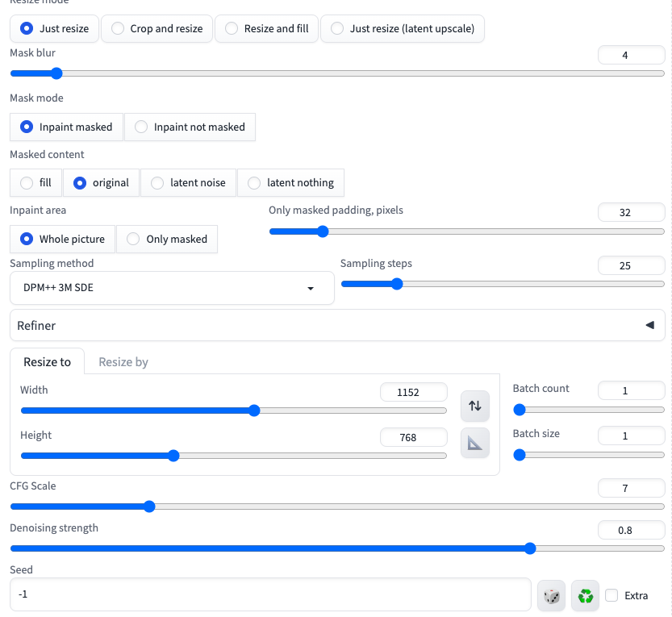The width and height of the screenshot is (672, 617).
Task: Click the Denoising strength slider handle
Action: (530, 548)
